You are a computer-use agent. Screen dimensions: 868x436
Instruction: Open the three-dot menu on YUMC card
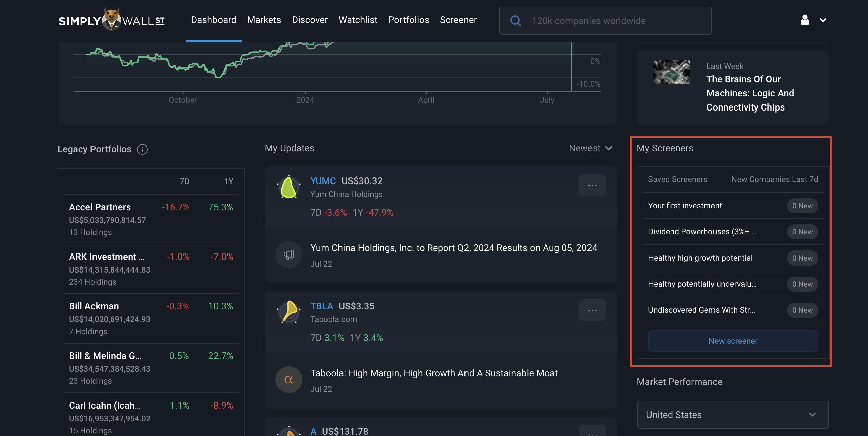coord(592,185)
